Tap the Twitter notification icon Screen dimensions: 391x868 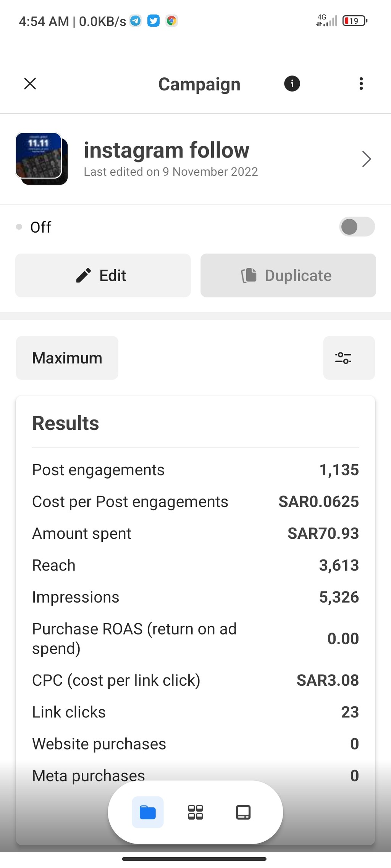click(153, 21)
